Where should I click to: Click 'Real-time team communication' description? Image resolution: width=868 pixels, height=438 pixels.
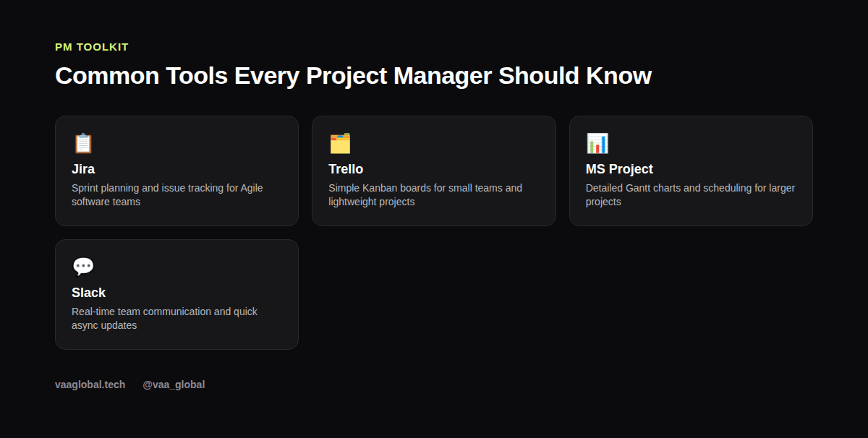tap(164, 319)
